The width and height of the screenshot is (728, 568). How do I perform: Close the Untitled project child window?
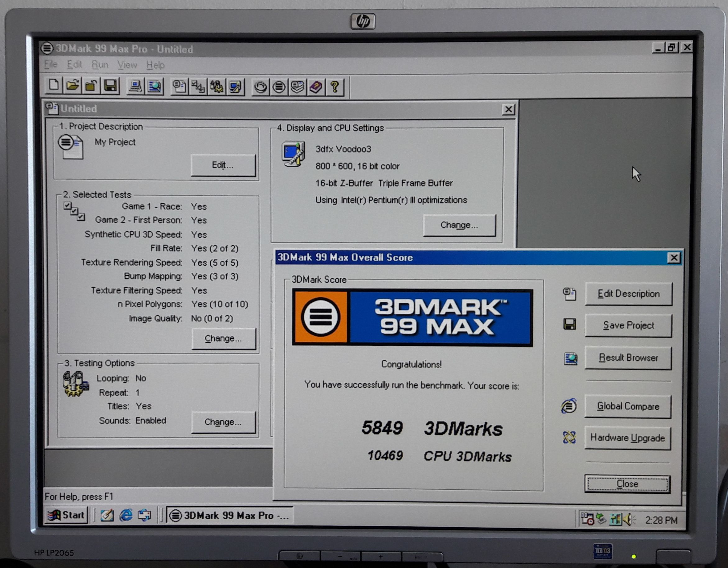coord(508,109)
